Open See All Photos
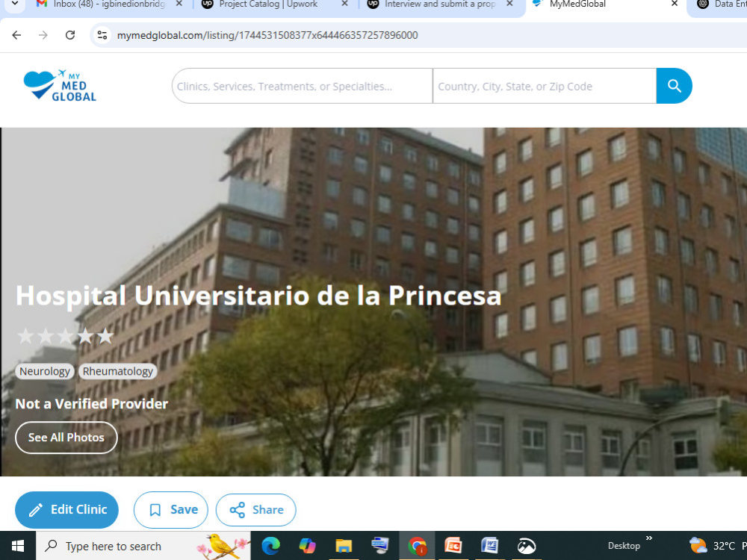The width and height of the screenshot is (747, 560). pos(66,438)
